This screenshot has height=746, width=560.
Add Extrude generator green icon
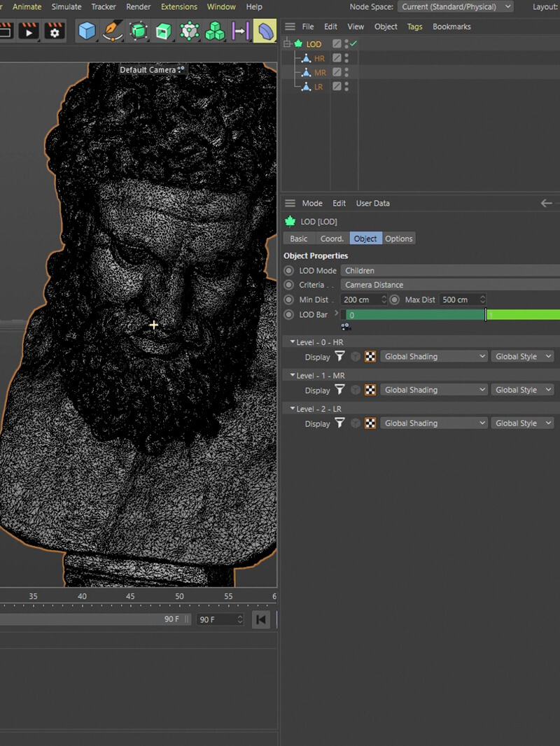163,31
